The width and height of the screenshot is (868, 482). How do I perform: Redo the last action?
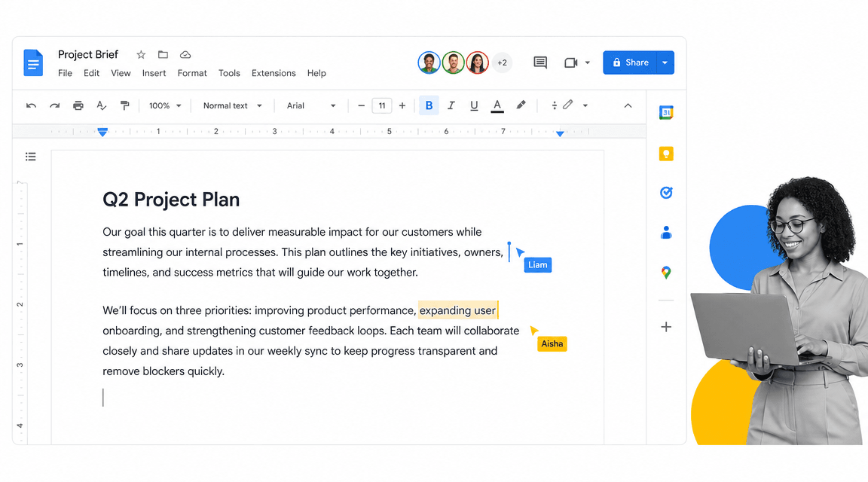point(54,105)
